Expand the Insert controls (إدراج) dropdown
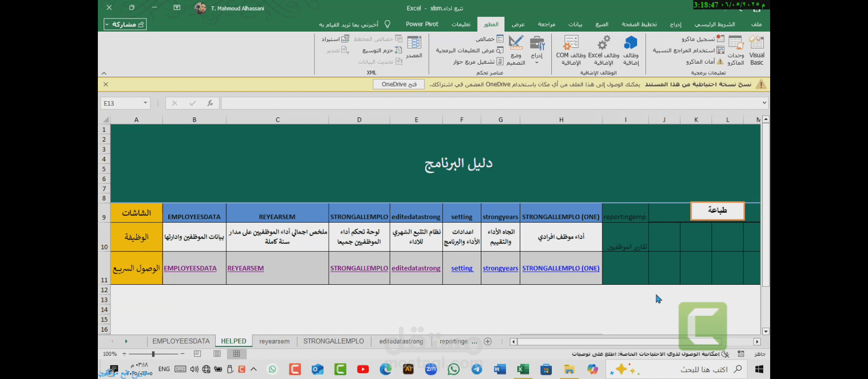Screen dimensions: 868x379 [x=537, y=51]
